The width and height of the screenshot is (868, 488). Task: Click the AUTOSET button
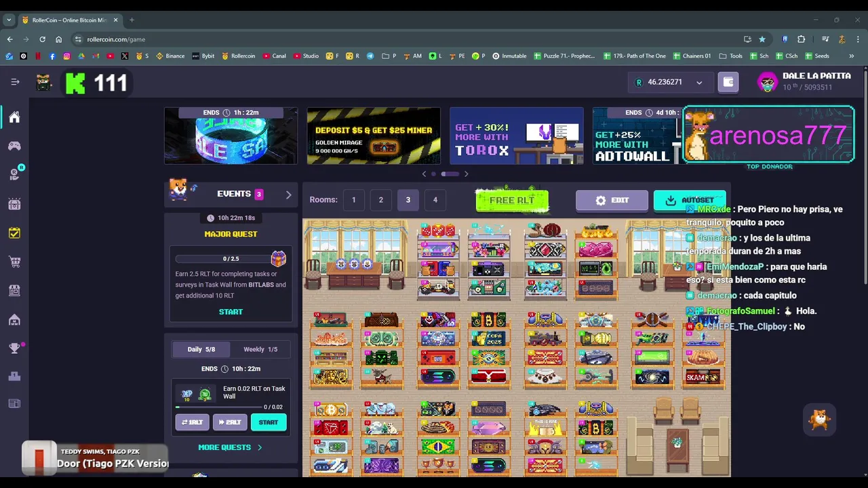point(690,201)
